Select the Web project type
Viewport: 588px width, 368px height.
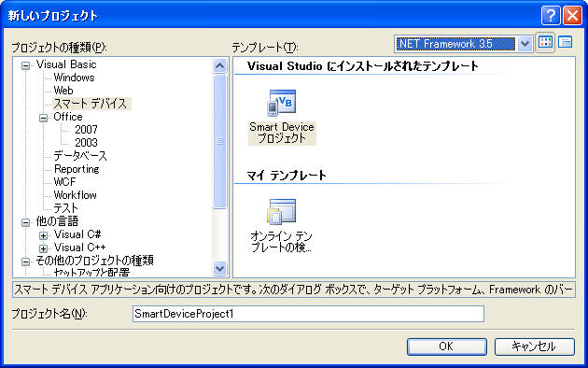pos(63,91)
